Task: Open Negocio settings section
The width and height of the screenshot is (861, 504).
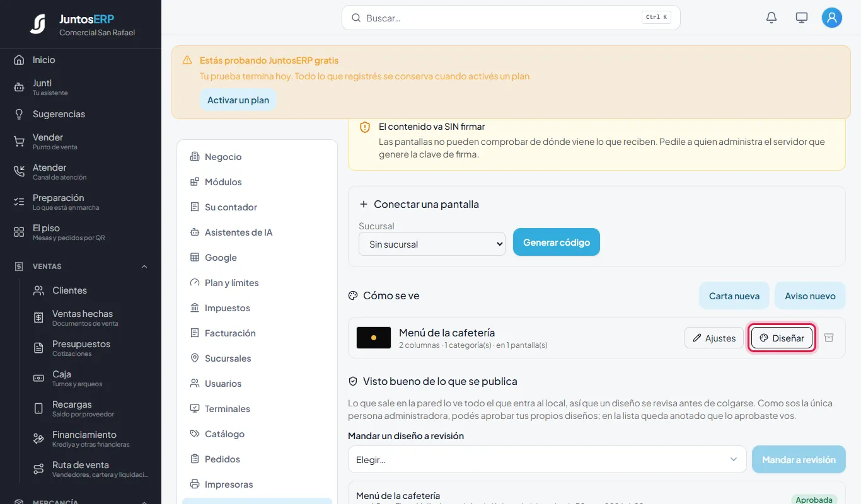Action: pyautogui.click(x=257, y=157)
